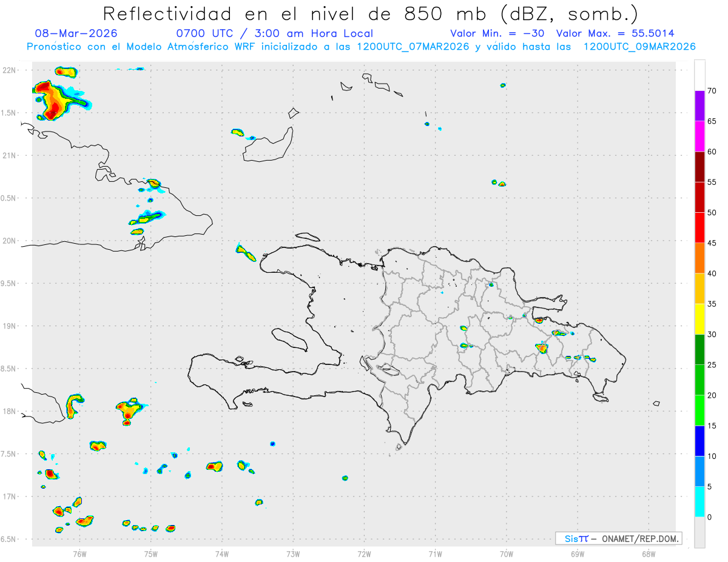
Task: Click the colorbar value label 50
Action: tap(712, 213)
